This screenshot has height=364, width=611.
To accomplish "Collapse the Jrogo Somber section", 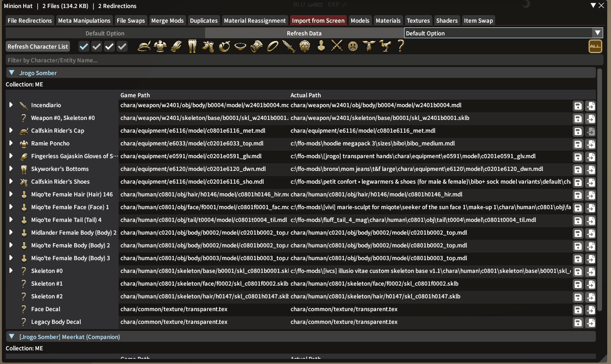I will coord(11,73).
